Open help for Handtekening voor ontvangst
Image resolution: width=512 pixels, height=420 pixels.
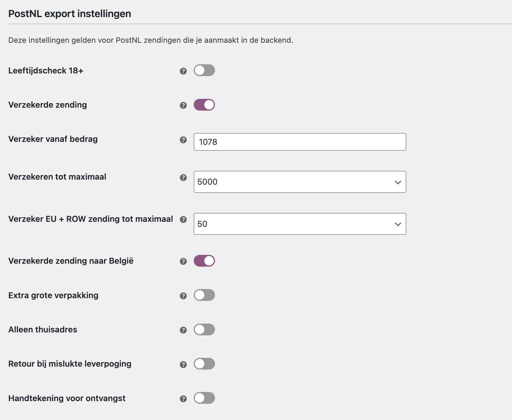tap(184, 398)
